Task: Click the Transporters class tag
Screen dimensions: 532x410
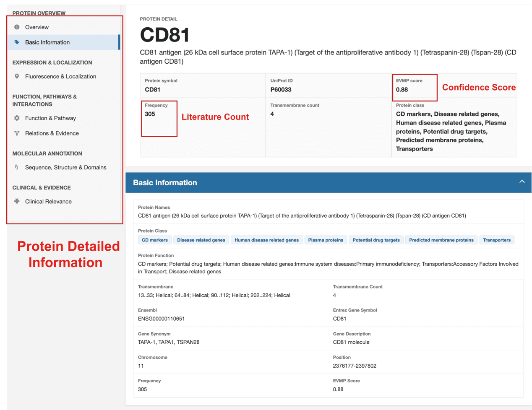Action: click(497, 240)
